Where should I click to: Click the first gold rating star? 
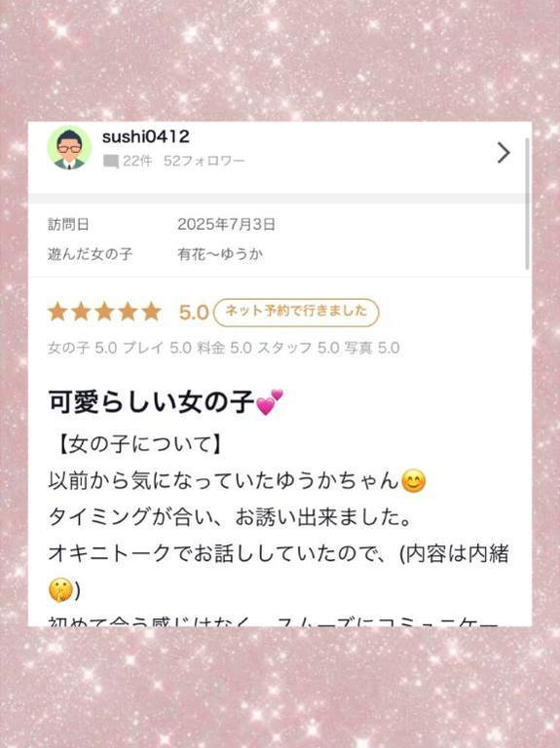[57, 312]
